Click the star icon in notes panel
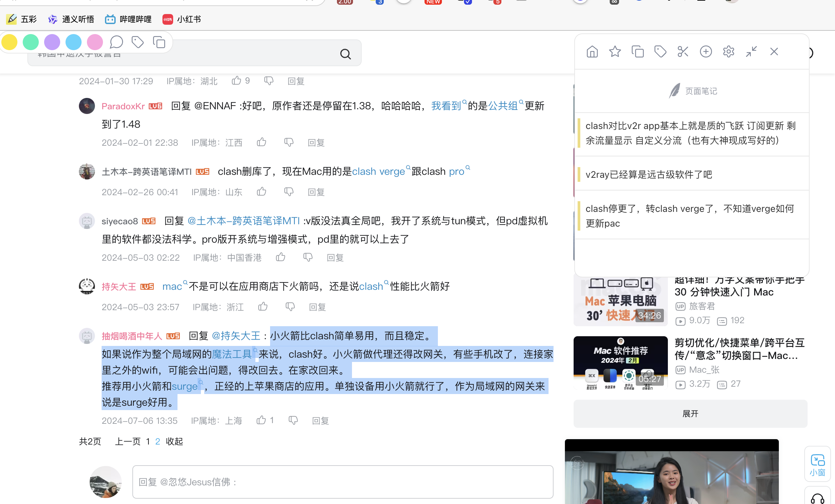This screenshot has width=835, height=504. pyautogui.click(x=615, y=52)
